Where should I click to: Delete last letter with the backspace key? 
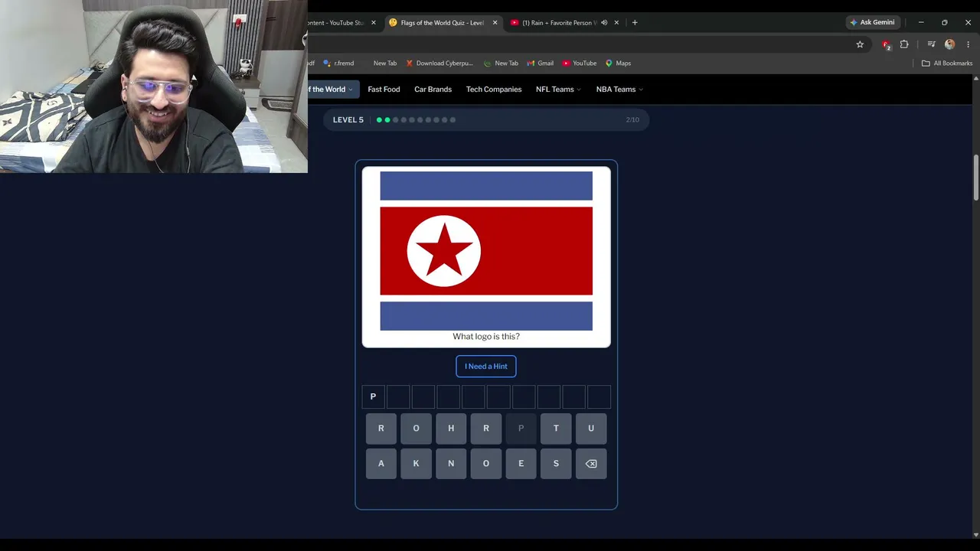591,464
